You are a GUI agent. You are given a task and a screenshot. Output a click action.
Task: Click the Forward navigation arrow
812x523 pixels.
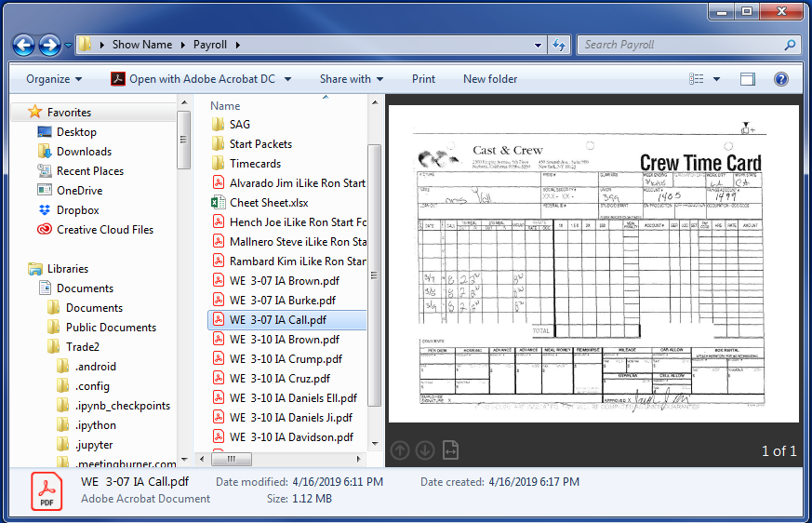(50, 45)
